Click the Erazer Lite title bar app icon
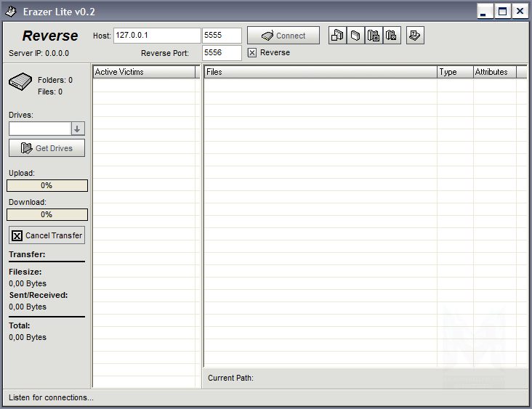This screenshot has width=532, height=409. point(10,12)
